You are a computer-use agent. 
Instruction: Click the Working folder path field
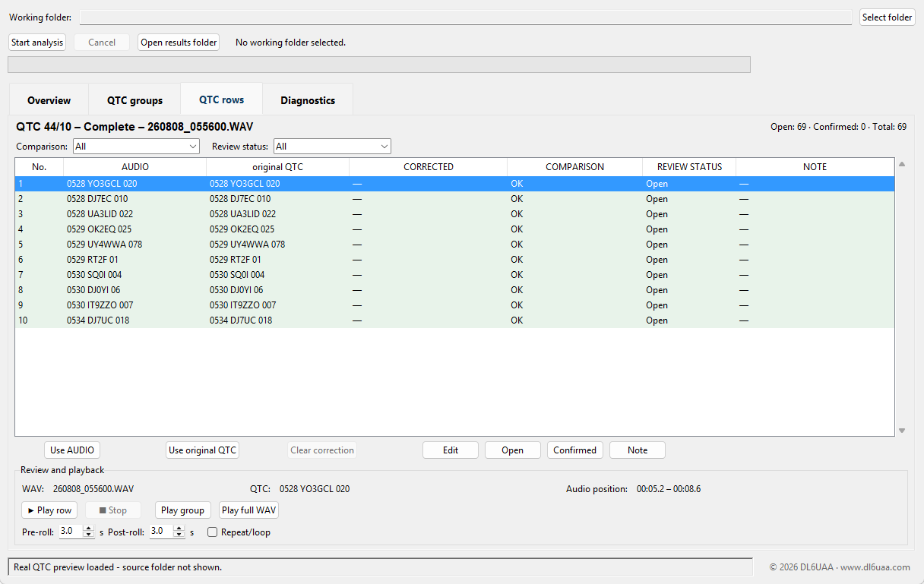(466, 17)
